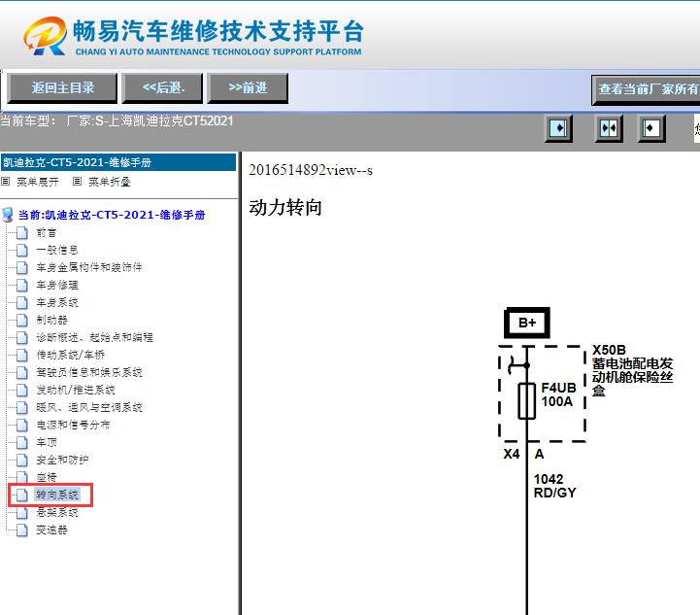This screenshot has width=700, height=615.
Task: Open the 车身修理 tree item
Action: pos(57,285)
